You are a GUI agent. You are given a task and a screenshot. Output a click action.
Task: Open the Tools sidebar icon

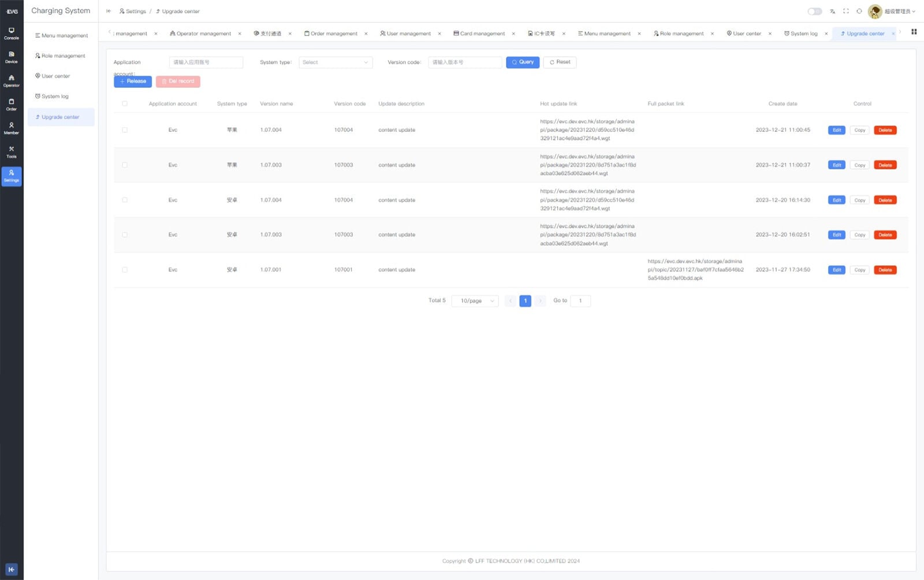(12, 152)
